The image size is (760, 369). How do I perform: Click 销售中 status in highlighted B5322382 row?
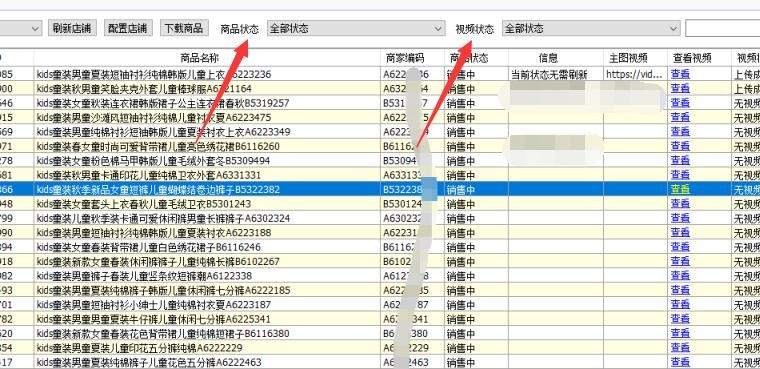461,189
